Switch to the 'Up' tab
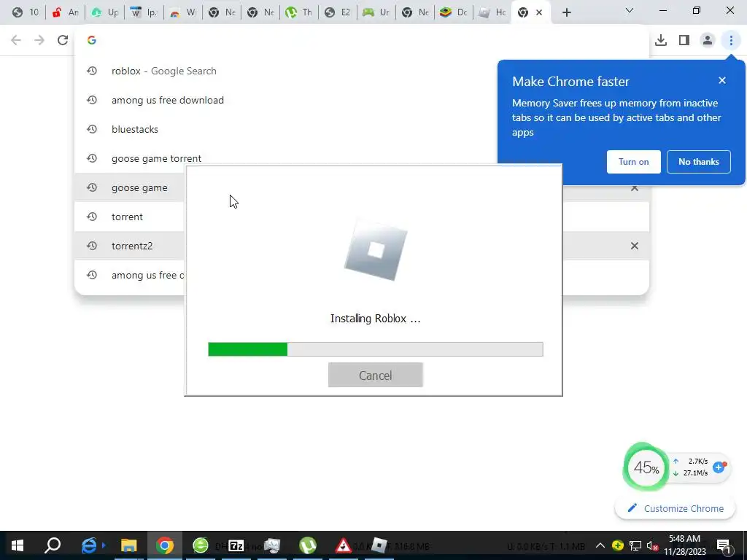The width and height of the screenshot is (747, 560). pos(104,12)
